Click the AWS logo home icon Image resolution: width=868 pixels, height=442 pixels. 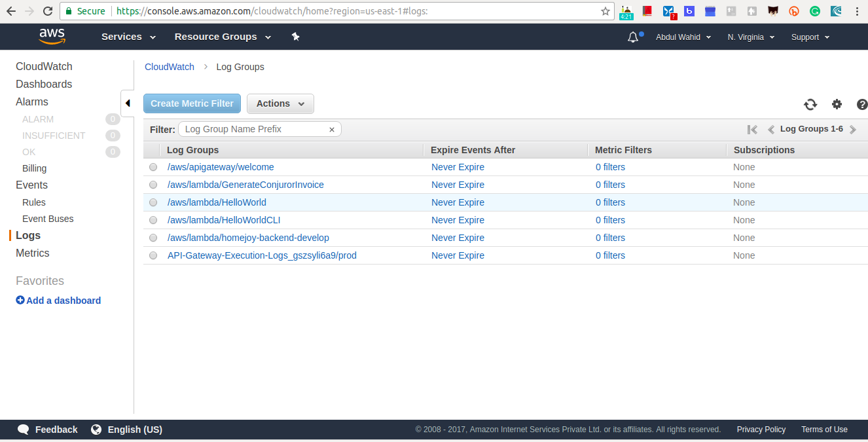pyautogui.click(x=52, y=37)
